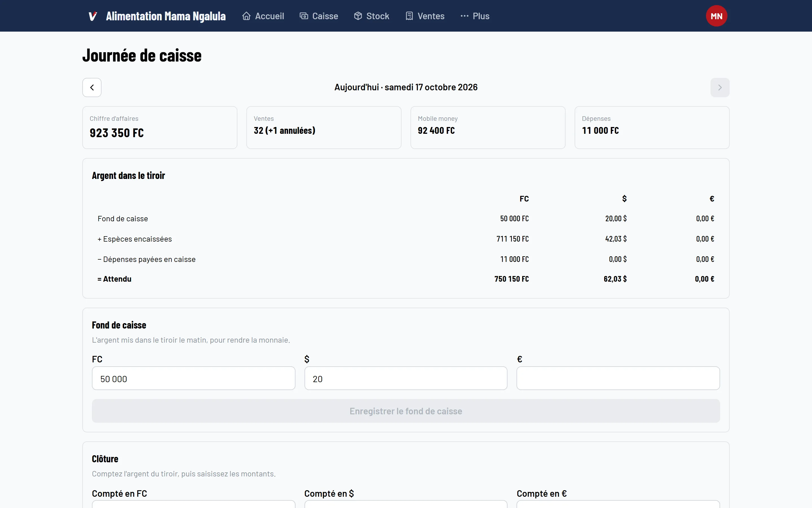Click '+ Espèces encaissées' row label
Viewport: 812px width, 508px height.
(134, 239)
